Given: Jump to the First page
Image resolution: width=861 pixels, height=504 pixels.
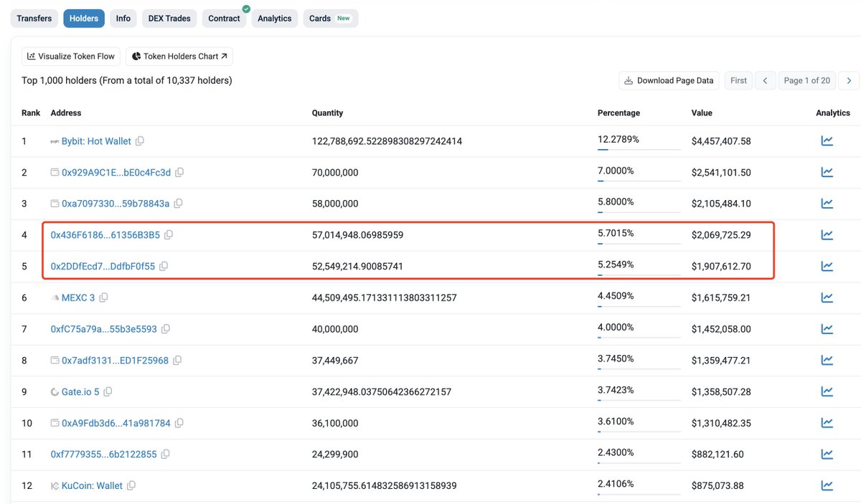Looking at the screenshot, I should 738,80.
